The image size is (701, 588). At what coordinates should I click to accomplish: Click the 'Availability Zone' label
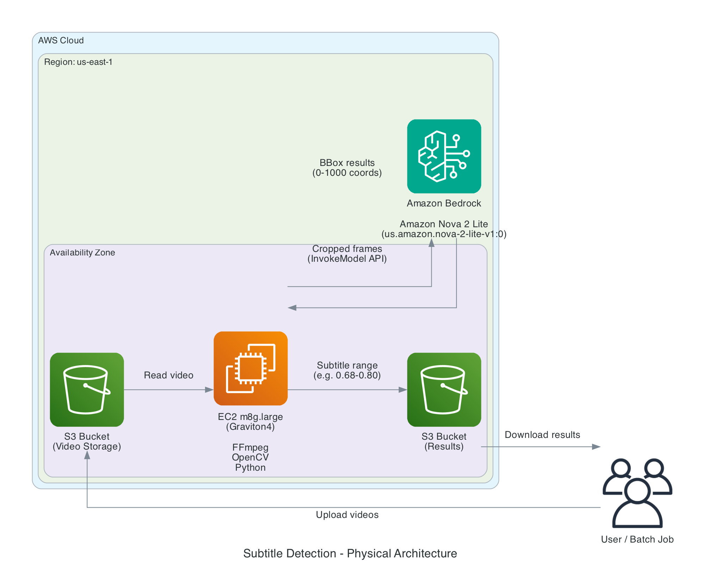82,253
